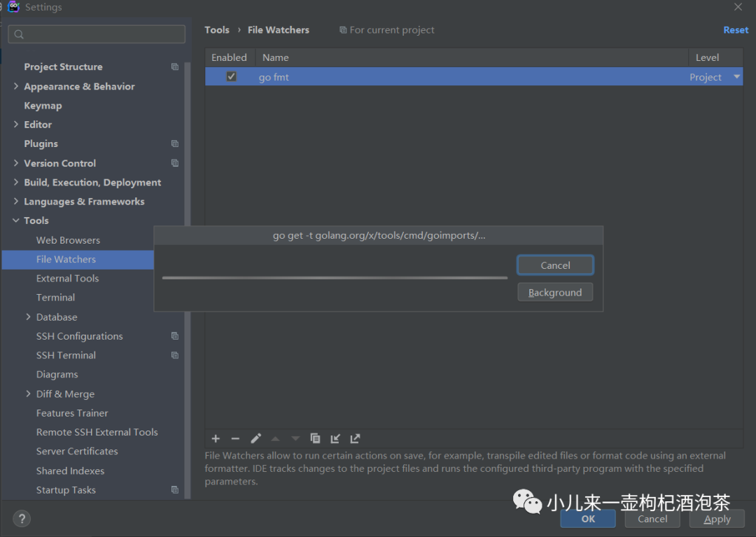Close the Settings window with X
Screen dimensions: 756x537
tap(738, 7)
